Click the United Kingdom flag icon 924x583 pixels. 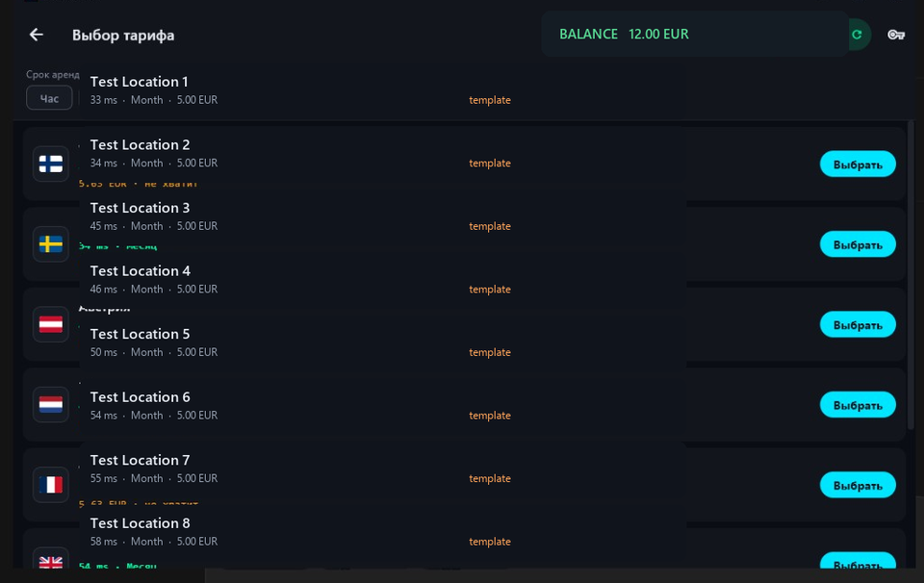click(51, 560)
